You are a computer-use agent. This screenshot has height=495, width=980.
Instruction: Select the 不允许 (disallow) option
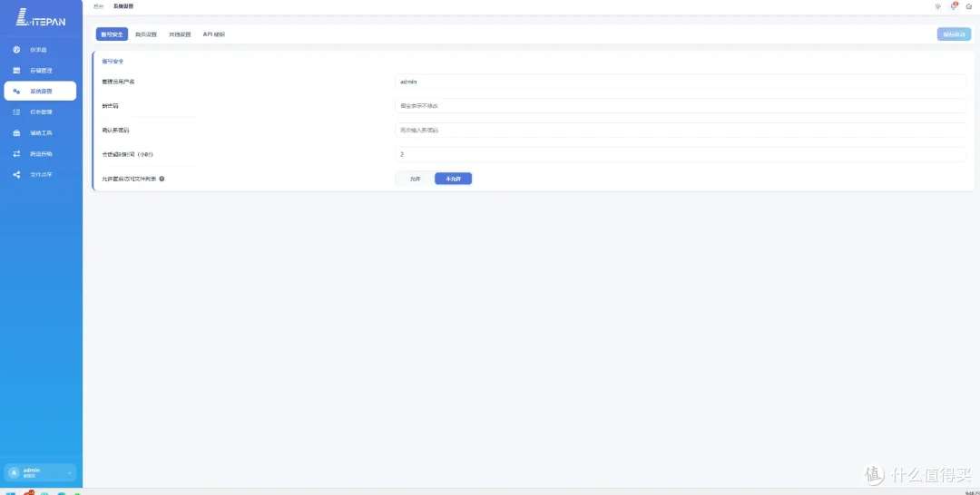(x=453, y=179)
